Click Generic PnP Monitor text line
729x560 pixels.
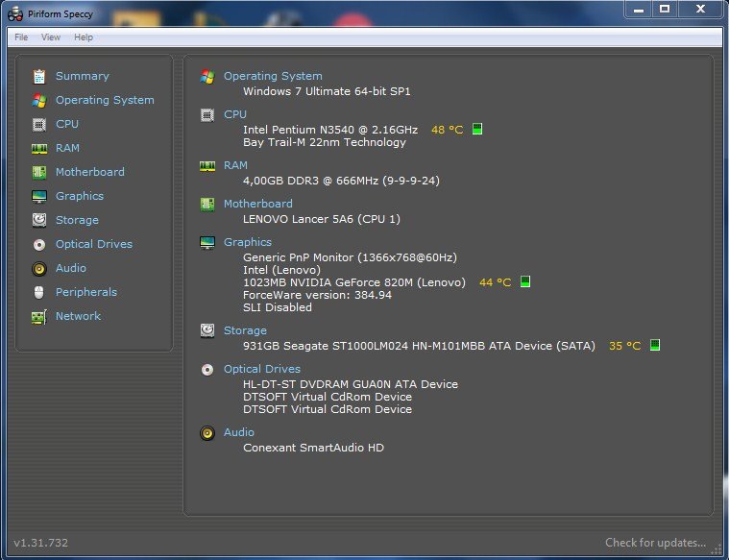tap(350, 257)
